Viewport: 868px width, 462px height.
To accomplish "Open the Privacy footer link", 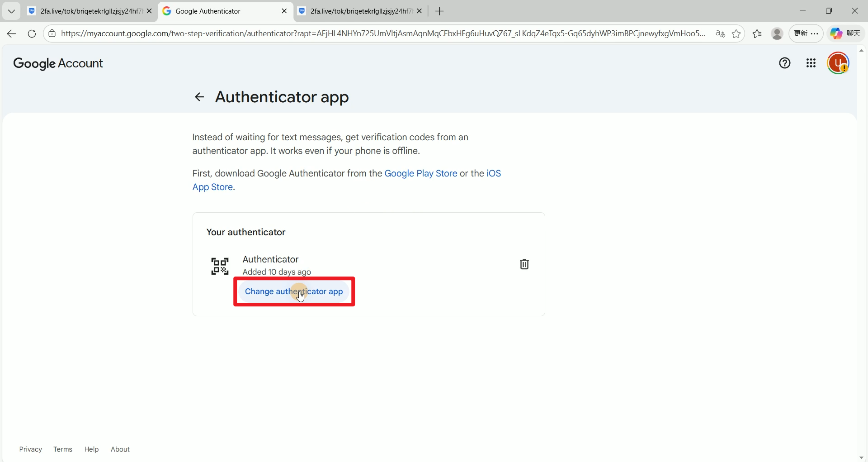I will click(30, 449).
